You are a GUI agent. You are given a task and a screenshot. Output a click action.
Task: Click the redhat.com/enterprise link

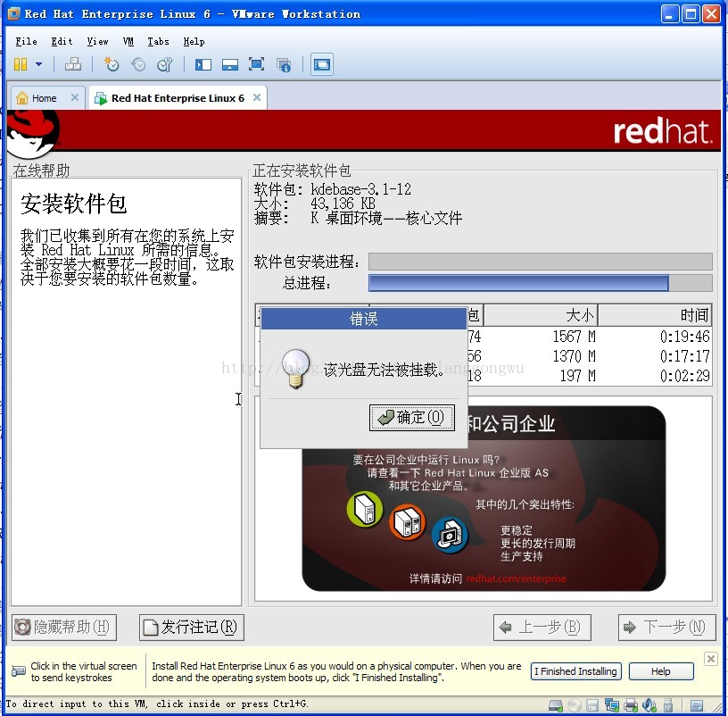[x=516, y=579]
